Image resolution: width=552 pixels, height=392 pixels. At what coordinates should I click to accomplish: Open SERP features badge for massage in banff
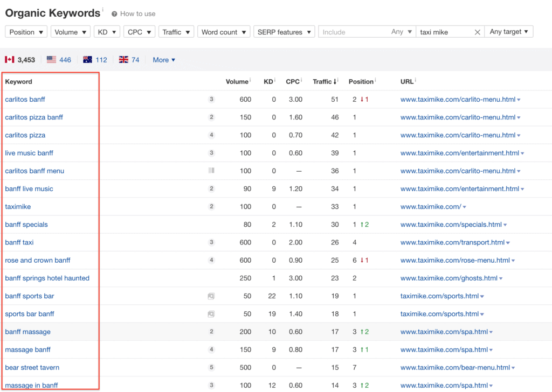coord(211,386)
